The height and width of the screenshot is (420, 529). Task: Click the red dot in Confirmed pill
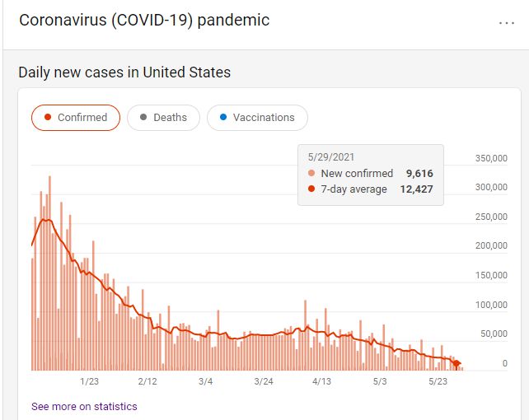[48, 117]
